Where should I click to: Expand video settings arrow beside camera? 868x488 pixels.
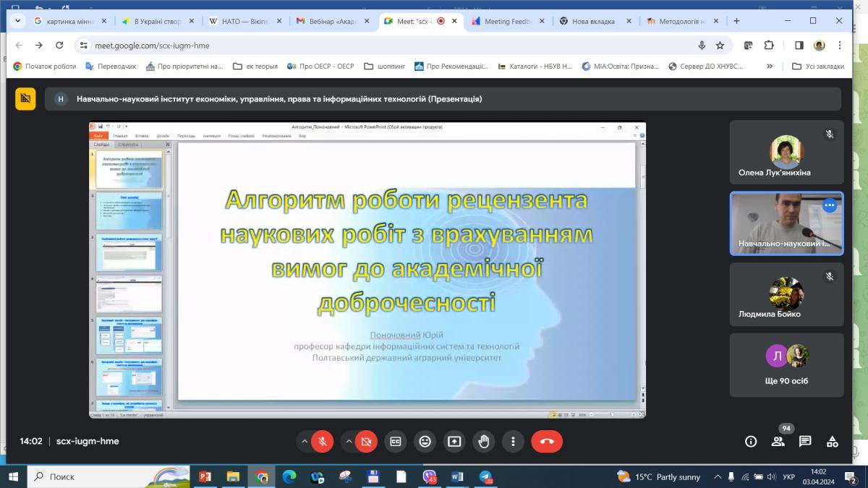point(349,441)
